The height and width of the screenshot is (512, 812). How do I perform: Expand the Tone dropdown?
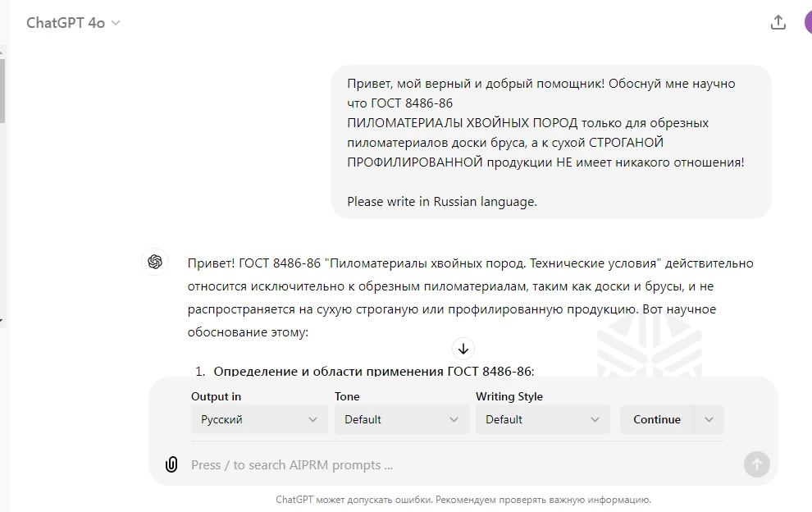(x=401, y=419)
